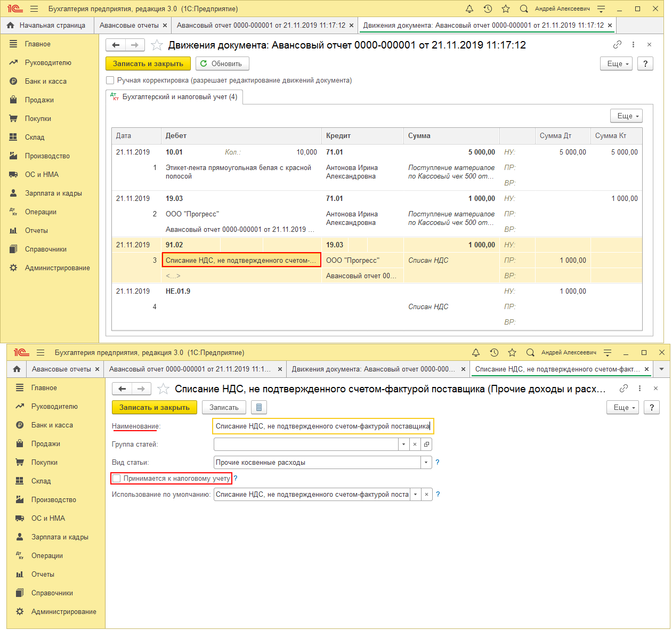The image size is (672, 630).
Task: Go back arrow in Движения документа form
Action: 116,45
